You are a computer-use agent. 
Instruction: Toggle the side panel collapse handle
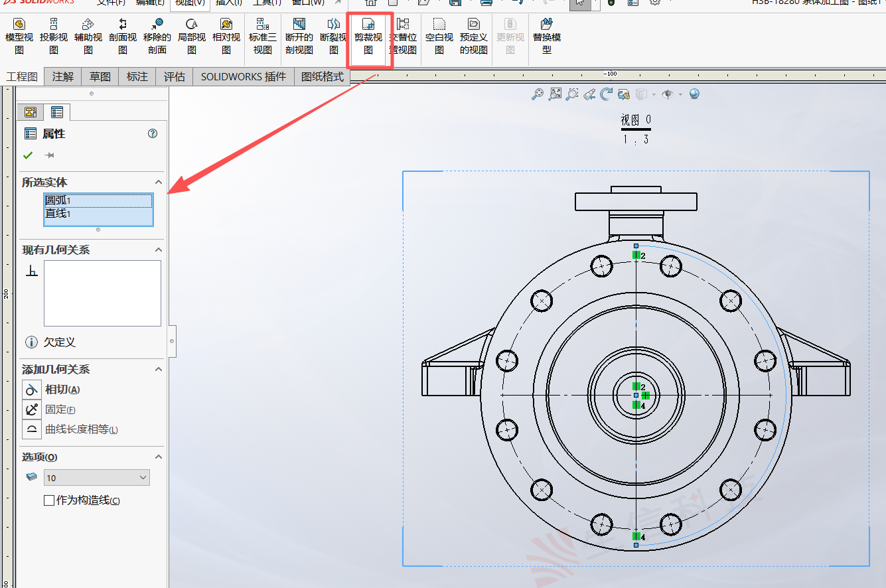click(172, 341)
